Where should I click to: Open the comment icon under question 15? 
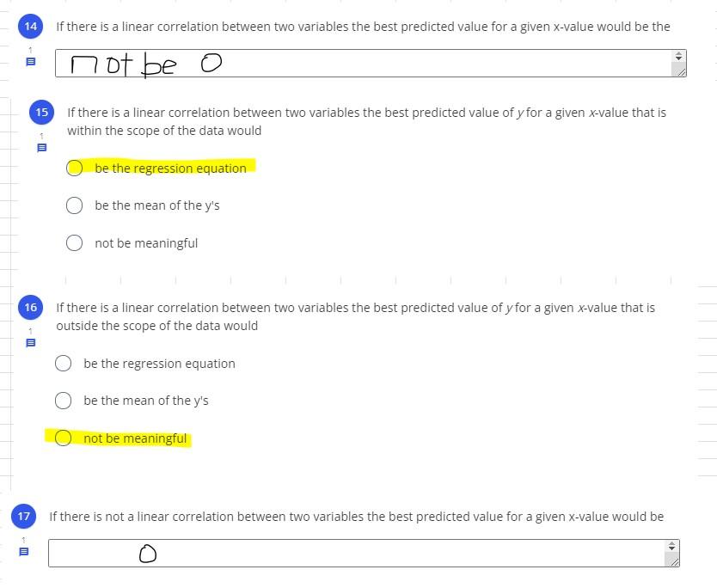(41, 148)
